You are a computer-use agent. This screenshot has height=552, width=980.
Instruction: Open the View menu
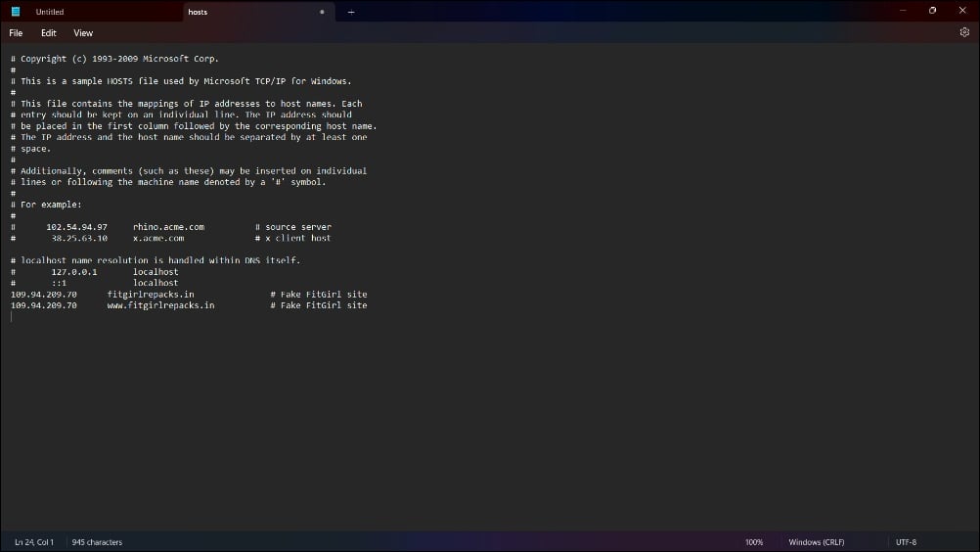[x=83, y=33]
